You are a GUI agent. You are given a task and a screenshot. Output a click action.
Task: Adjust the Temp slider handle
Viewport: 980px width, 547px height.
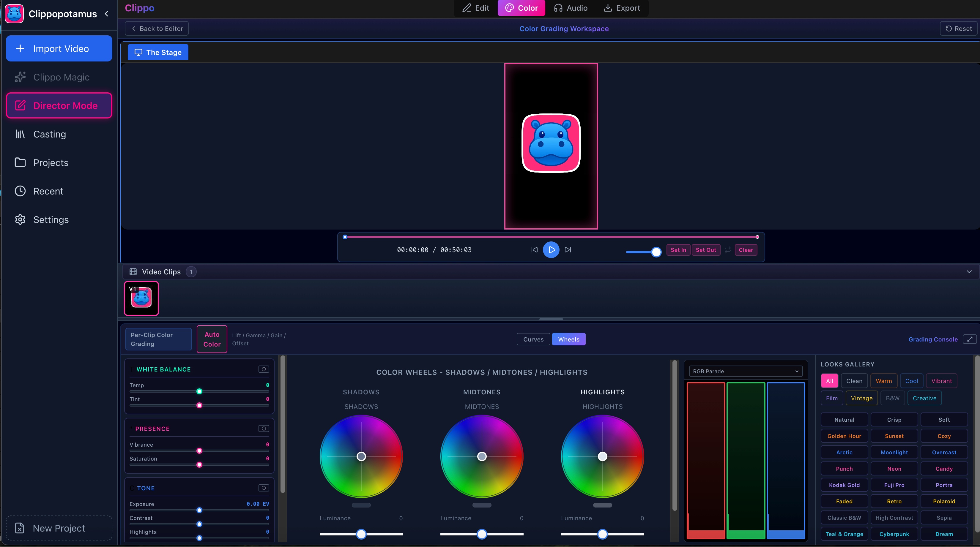(199, 391)
